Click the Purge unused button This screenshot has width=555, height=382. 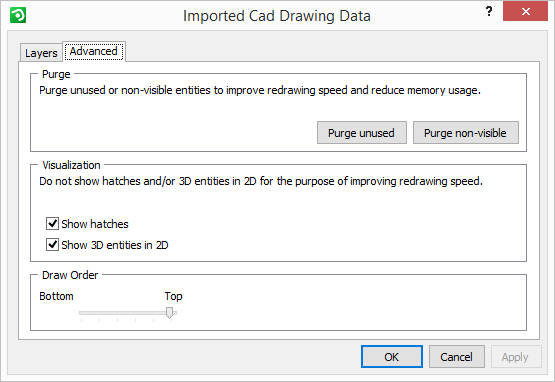[361, 133]
